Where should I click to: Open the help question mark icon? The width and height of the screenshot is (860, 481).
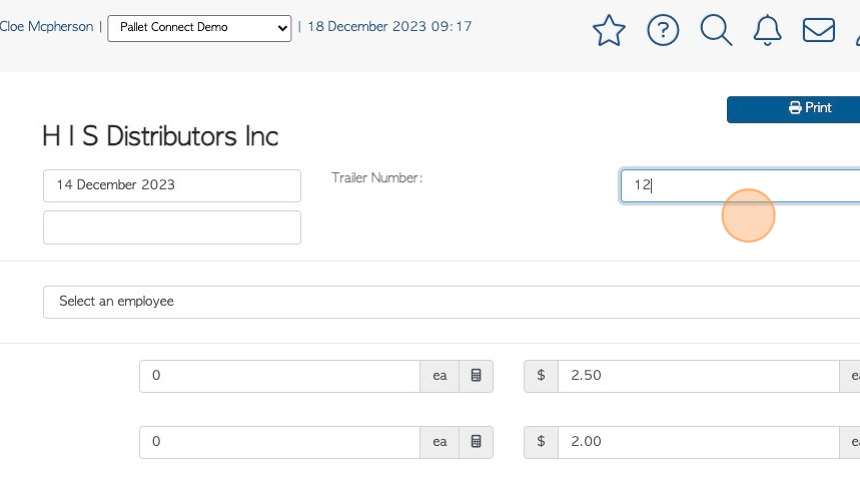(663, 30)
